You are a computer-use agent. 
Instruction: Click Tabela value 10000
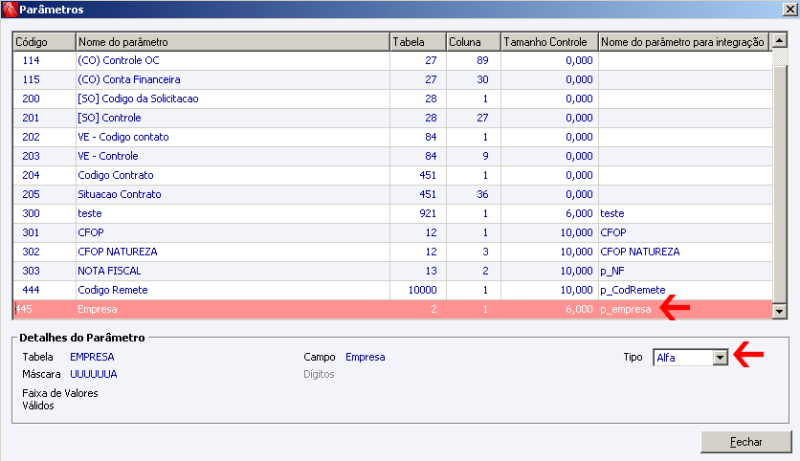click(x=422, y=290)
